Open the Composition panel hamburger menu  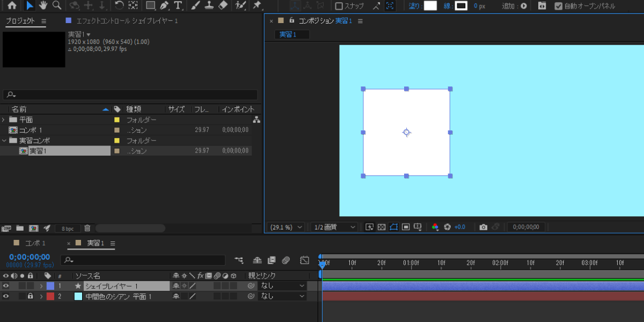click(x=360, y=21)
